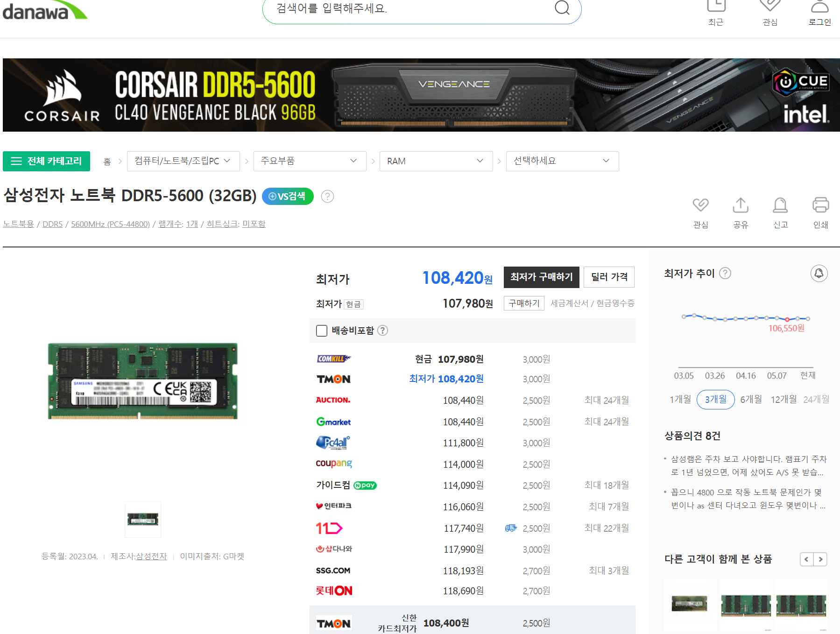Open the Pc4all shop logo
This screenshot has width=840, height=634.
tap(333, 442)
